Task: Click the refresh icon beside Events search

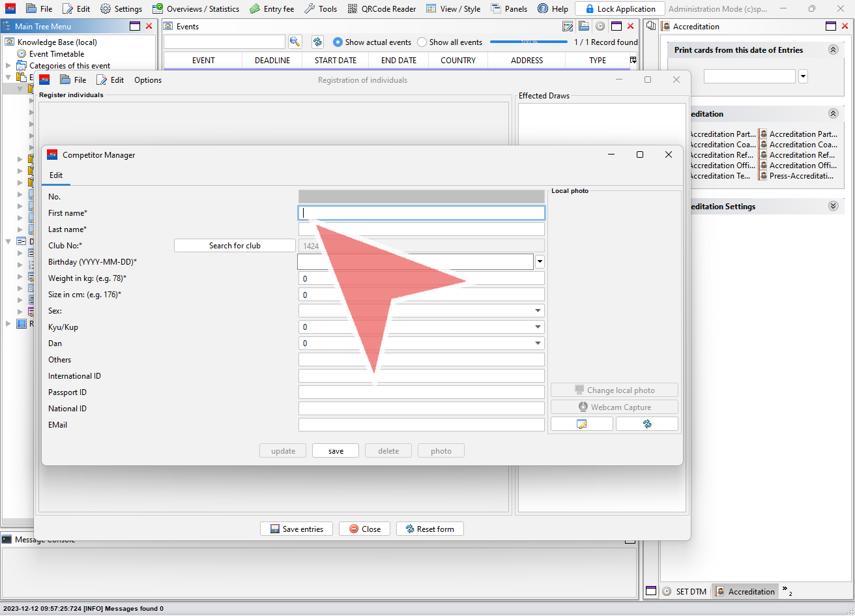Action: [317, 42]
